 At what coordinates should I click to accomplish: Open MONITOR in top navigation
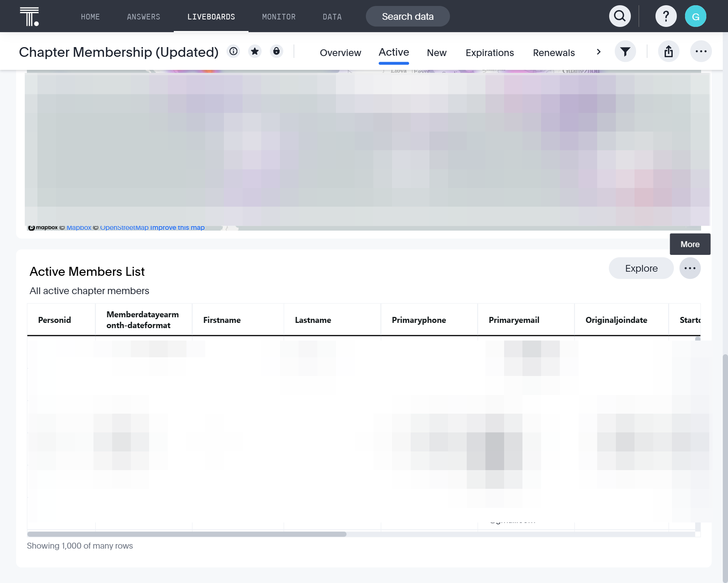[279, 17]
